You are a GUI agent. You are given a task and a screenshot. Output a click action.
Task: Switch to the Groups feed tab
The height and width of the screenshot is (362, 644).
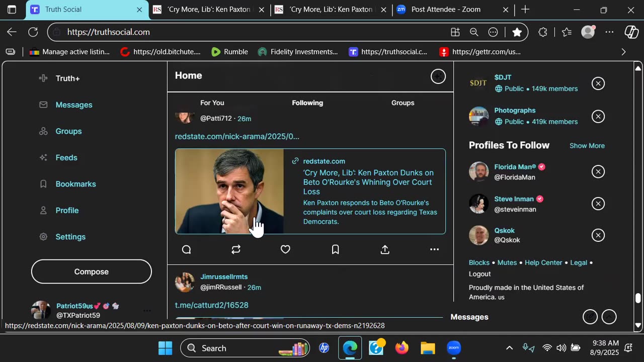pos(403,103)
